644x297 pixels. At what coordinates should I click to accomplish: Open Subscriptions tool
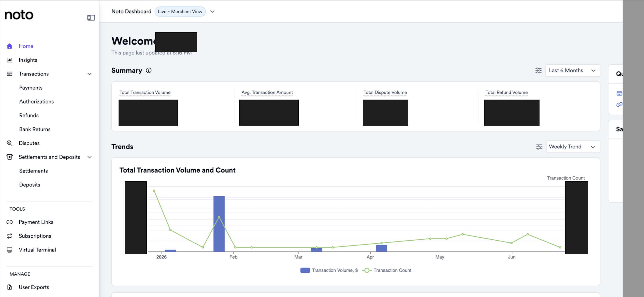(35, 236)
